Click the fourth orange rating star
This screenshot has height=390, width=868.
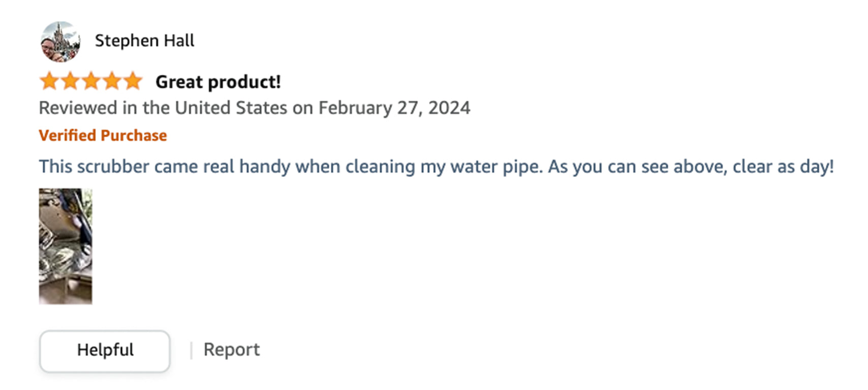pos(112,81)
